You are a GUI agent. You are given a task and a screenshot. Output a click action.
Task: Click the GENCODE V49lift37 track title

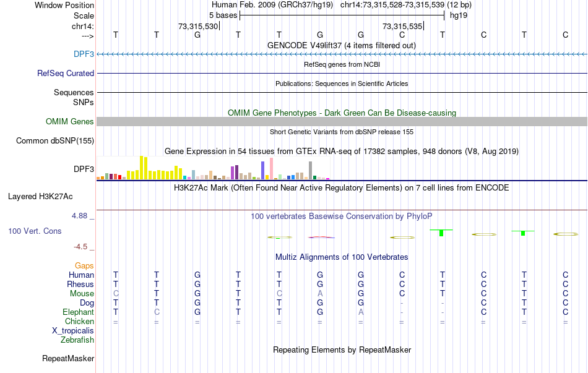tap(341, 45)
